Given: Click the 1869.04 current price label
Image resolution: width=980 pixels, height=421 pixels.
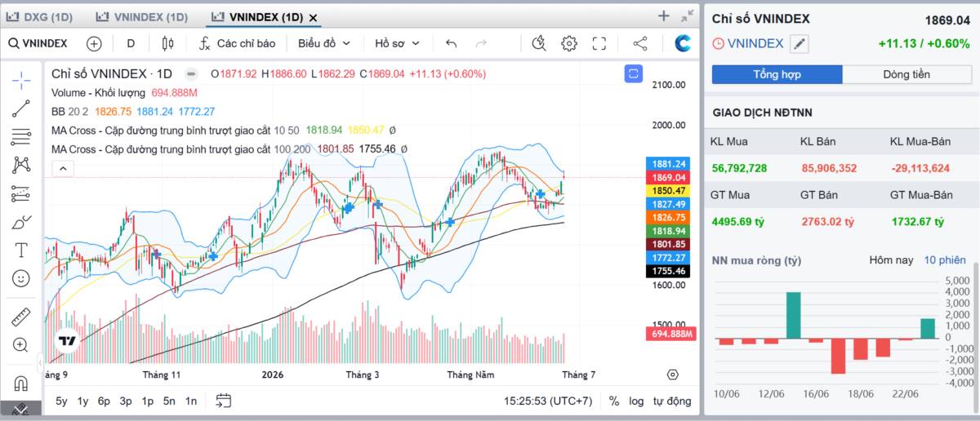Looking at the screenshot, I should (x=668, y=177).
